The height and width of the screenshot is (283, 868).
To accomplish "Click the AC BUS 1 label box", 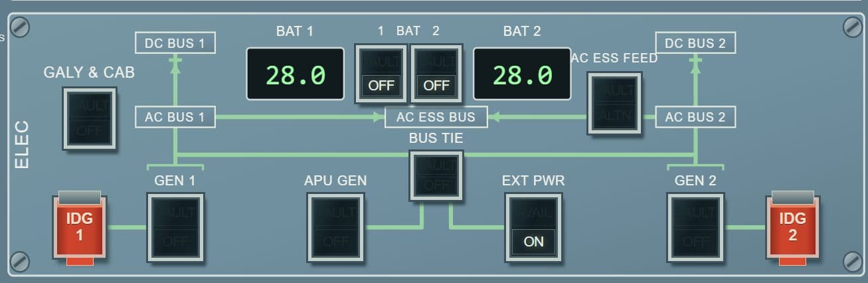I will 175,117.
